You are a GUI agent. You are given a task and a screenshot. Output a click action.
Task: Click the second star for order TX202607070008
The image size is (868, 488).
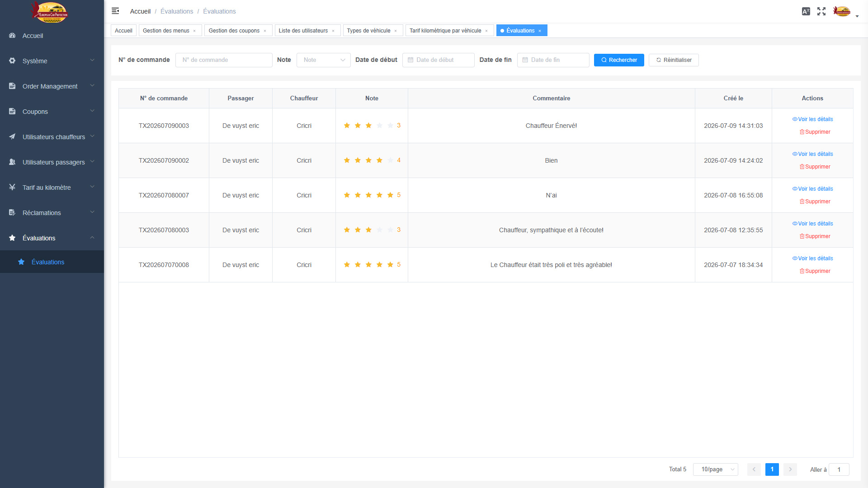[358, 265]
